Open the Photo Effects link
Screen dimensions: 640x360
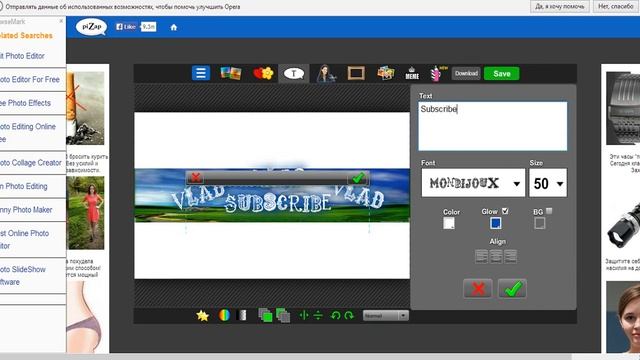point(25,103)
